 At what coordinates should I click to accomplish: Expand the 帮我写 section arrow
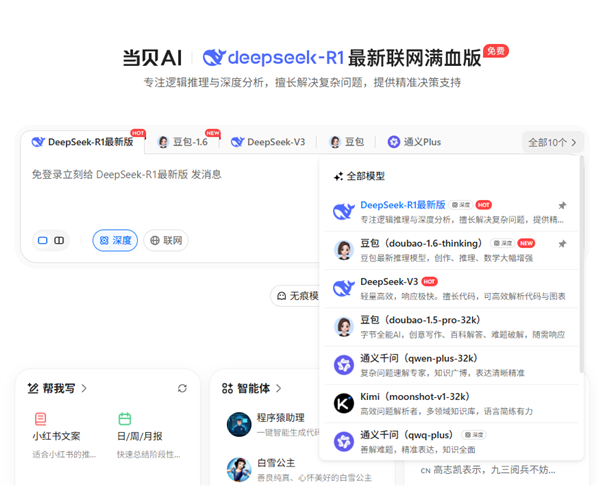pyautogui.click(x=84, y=388)
